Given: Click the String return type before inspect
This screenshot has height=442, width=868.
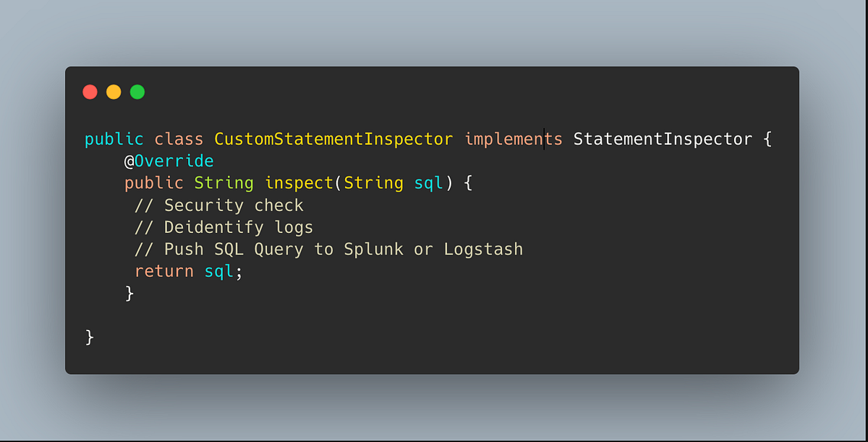Looking at the screenshot, I should (x=224, y=184).
